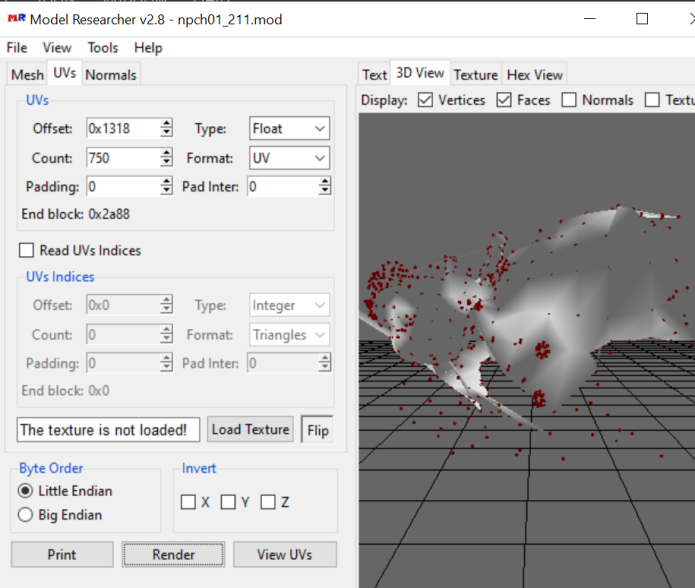Viewport: 695px width, 588px height.
Task: Enable the Normals display checkbox
Action: (569, 100)
